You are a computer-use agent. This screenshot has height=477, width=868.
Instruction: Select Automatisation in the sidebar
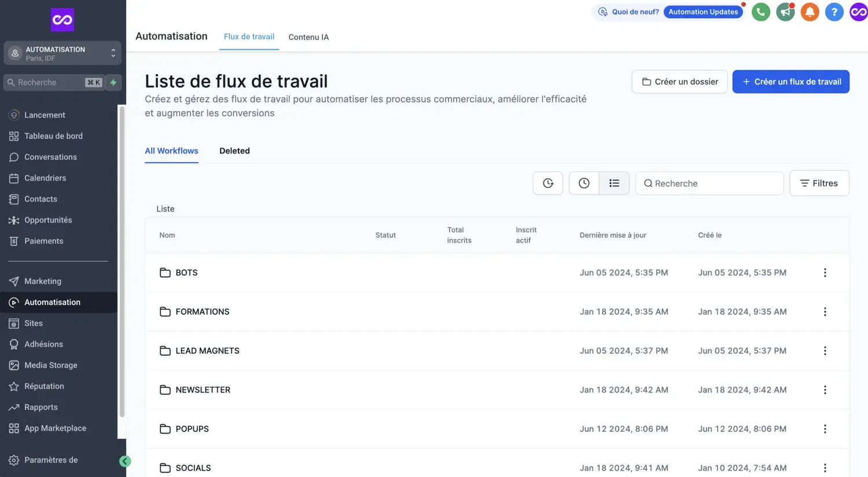[58, 302]
